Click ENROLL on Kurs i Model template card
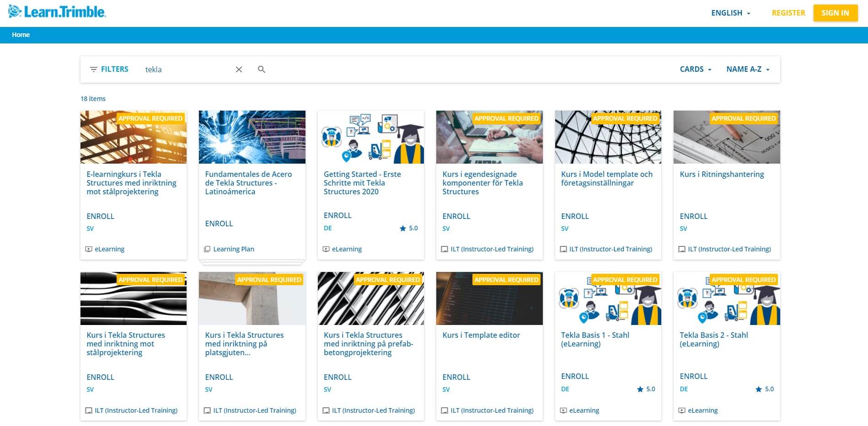 pyautogui.click(x=575, y=216)
